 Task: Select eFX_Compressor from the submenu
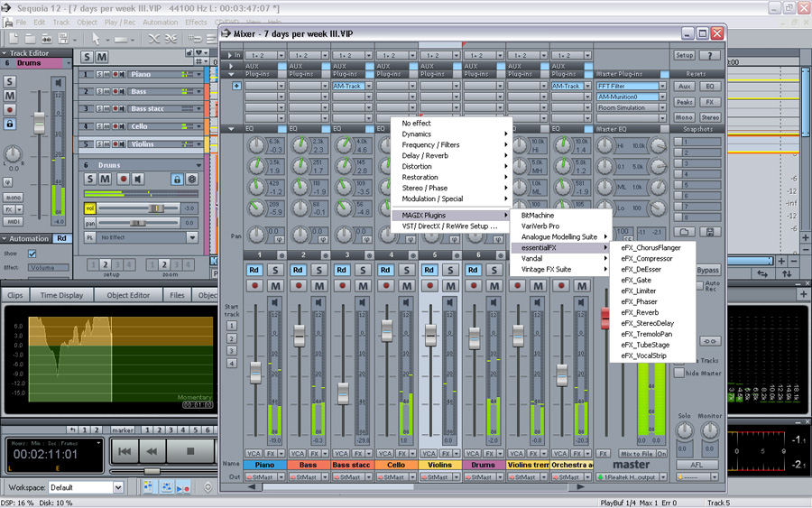point(647,259)
